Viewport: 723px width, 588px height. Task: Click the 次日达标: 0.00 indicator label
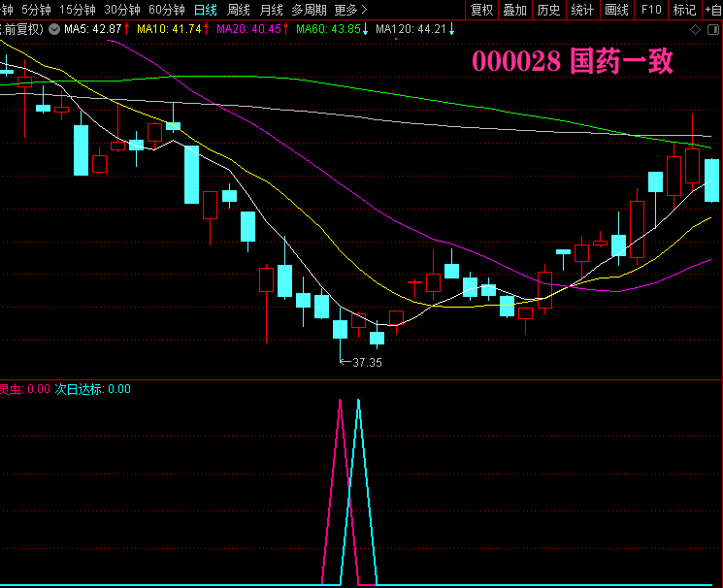93,389
